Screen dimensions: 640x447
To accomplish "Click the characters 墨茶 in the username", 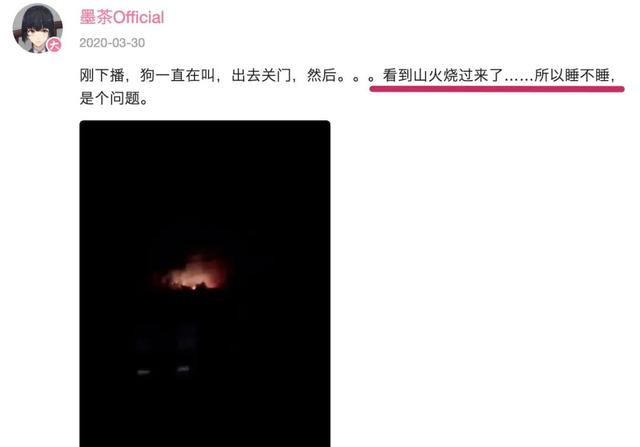I will click(96, 18).
